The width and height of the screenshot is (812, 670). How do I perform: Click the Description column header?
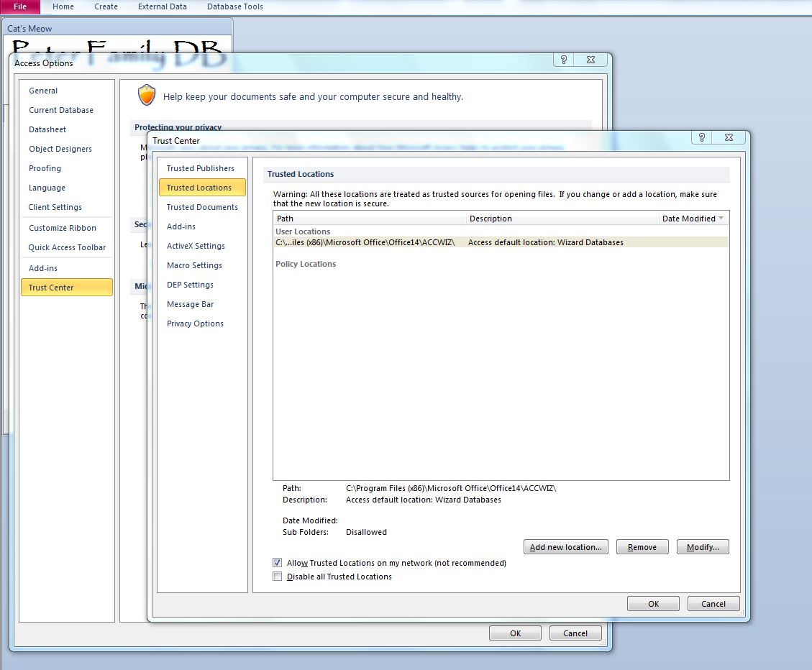coord(562,219)
